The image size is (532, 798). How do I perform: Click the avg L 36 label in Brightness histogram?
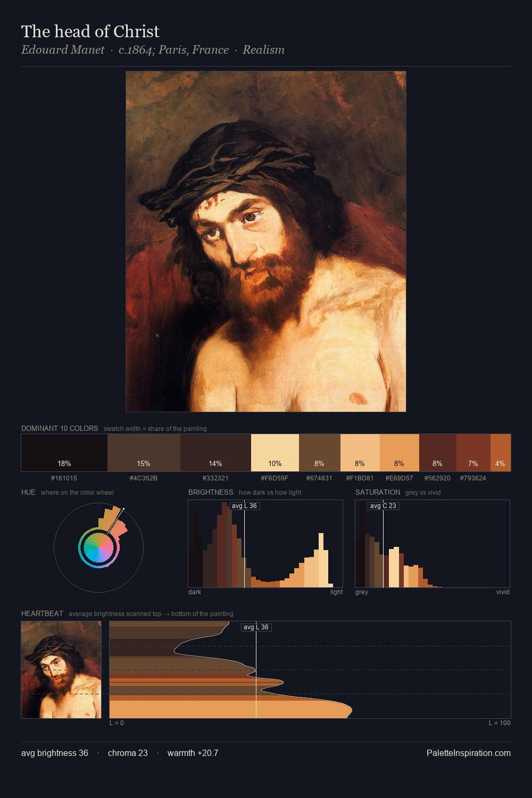pos(244,506)
